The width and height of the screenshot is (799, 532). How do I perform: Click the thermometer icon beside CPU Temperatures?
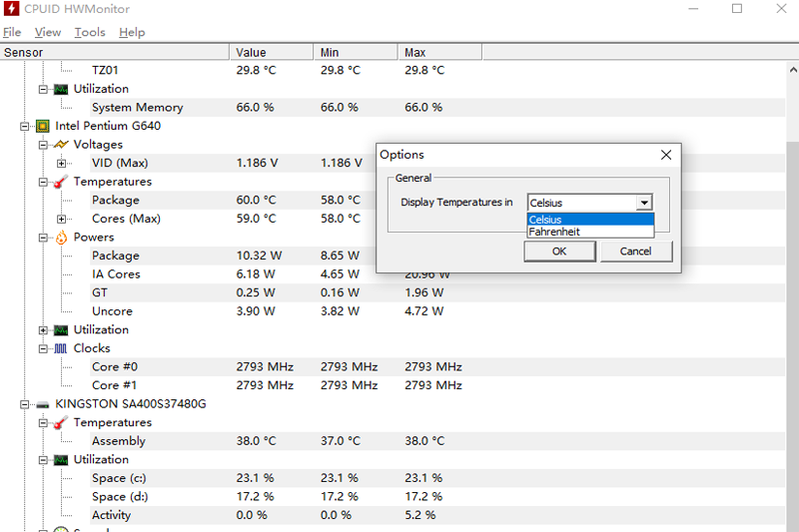(x=61, y=182)
